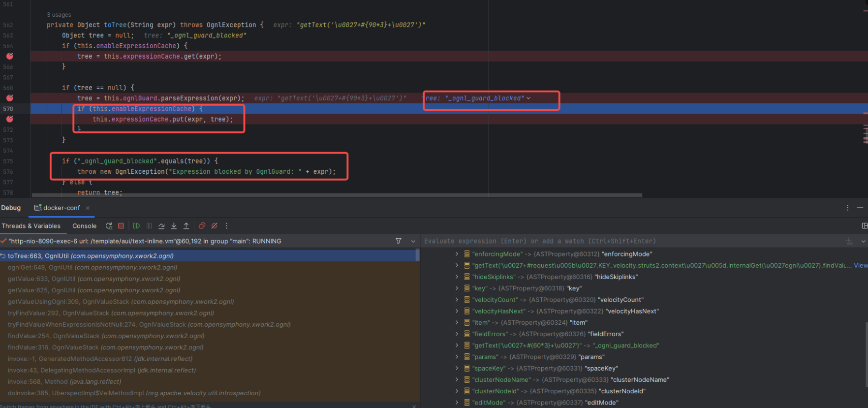The image size is (868, 408).
Task: Select frame tryFindValueWhenExpressionIsNotNull:274
Action: tap(209, 324)
